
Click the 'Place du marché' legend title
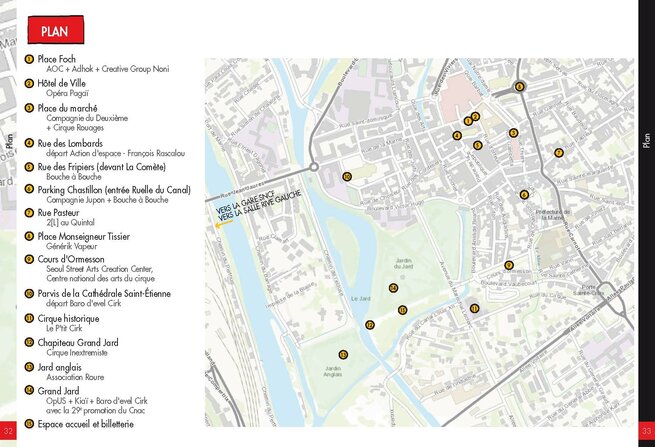67,108
